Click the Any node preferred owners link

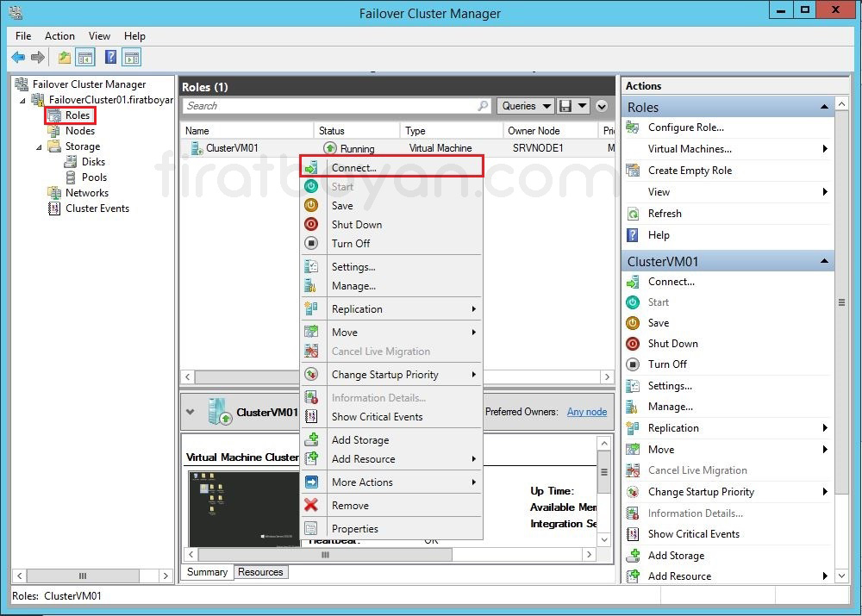[586, 412]
